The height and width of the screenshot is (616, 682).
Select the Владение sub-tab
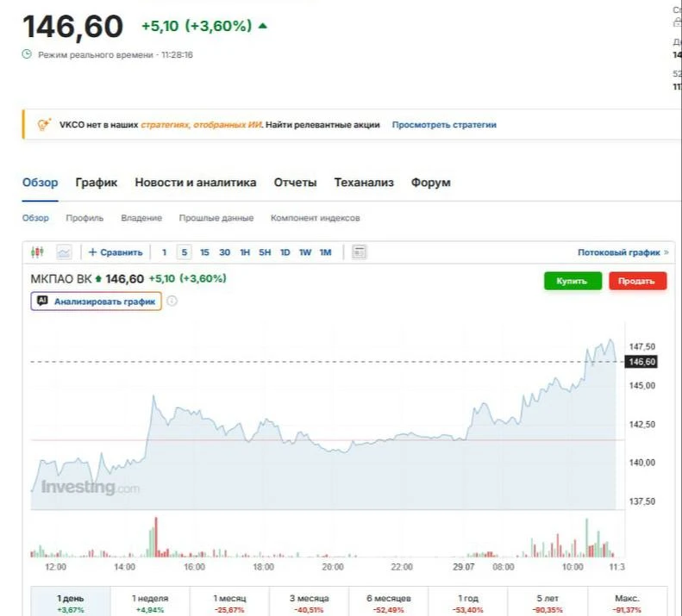(141, 218)
